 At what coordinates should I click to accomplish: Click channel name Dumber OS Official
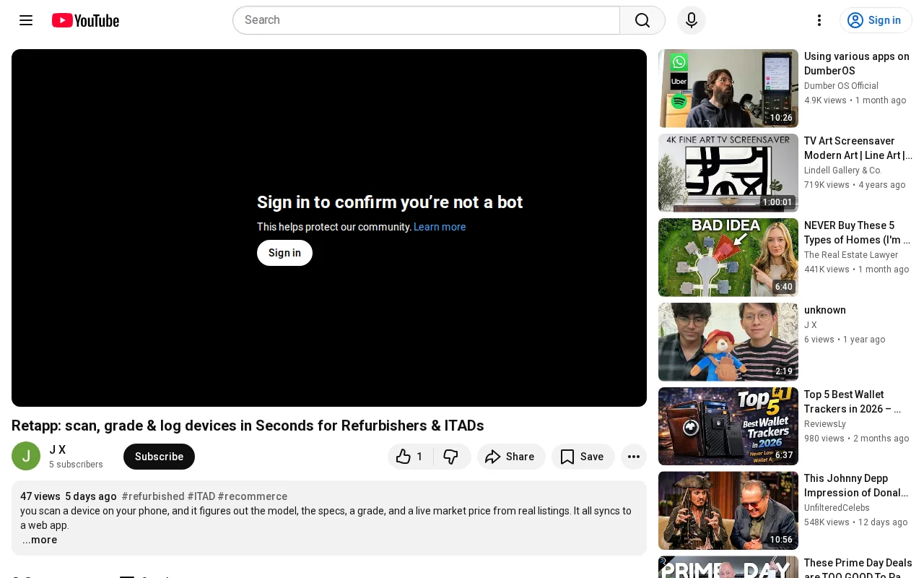(841, 86)
